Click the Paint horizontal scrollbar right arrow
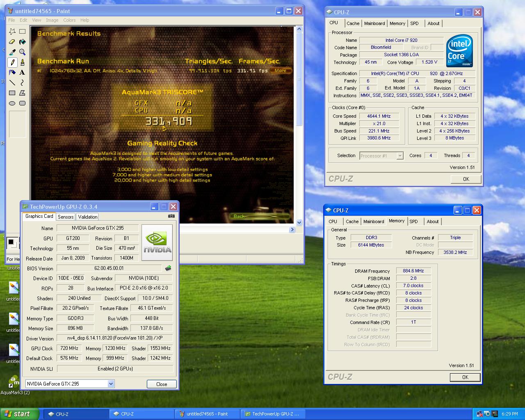The width and height of the screenshot is (525, 420). (292, 230)
